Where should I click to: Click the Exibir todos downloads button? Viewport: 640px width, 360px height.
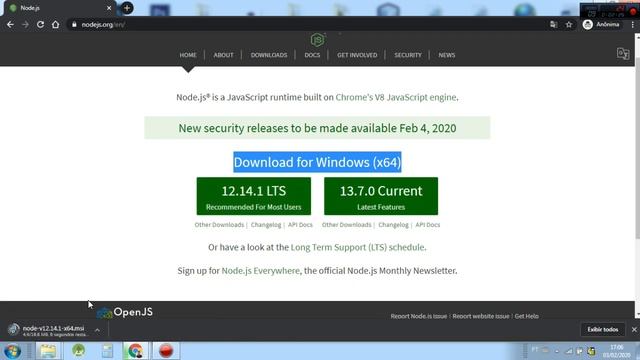pos(602,329)
